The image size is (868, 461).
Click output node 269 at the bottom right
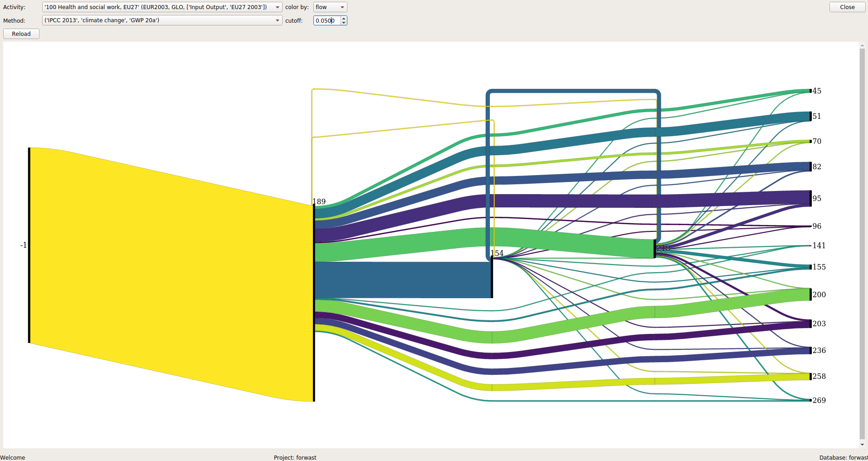click(x=809, y=400)
